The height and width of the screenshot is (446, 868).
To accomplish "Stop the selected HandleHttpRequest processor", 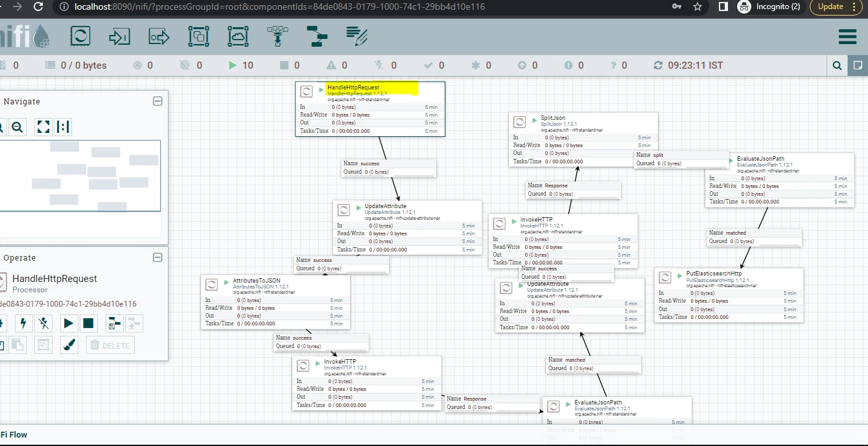I will coord(89,323).
